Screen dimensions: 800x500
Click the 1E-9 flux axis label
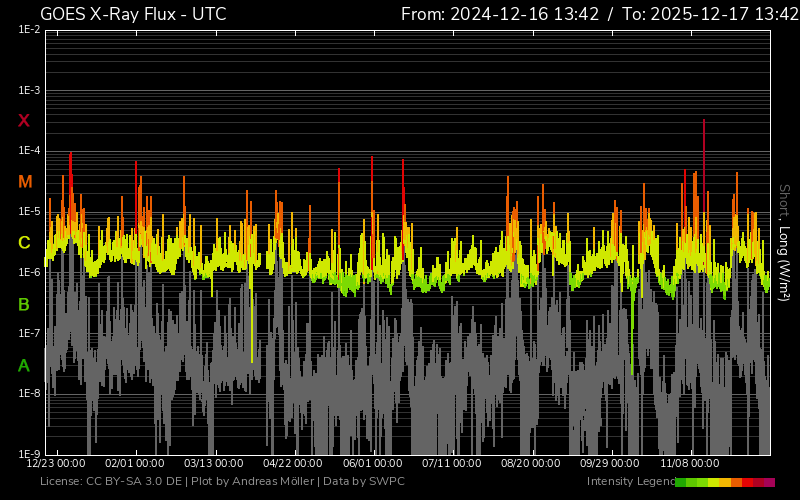pyautogui.click(x=29, y=454)
